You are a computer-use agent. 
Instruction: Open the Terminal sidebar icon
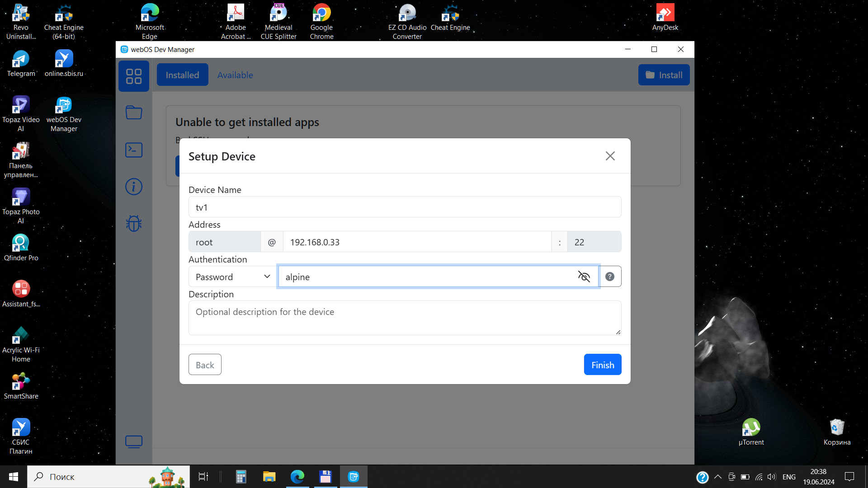coord(134,150)
